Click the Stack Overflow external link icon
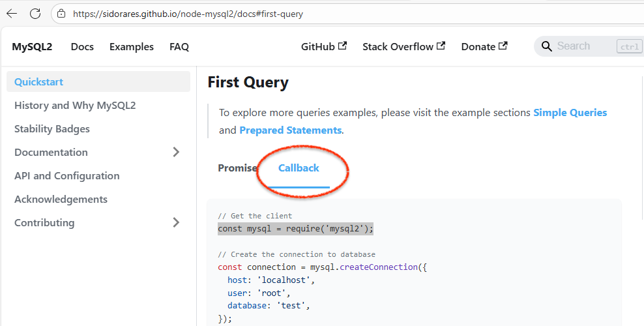Viewport: 644px width, 326px height. [441, 46]
